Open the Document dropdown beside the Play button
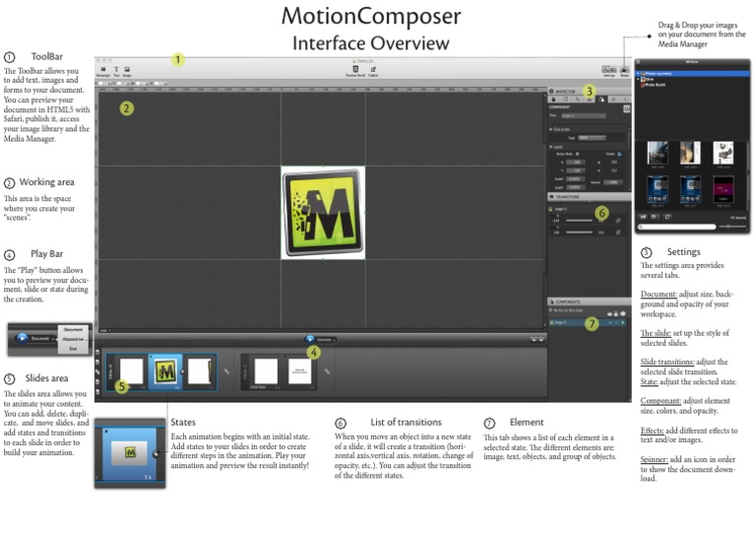This screenshot has height=535, width=756. pos(327,340)
